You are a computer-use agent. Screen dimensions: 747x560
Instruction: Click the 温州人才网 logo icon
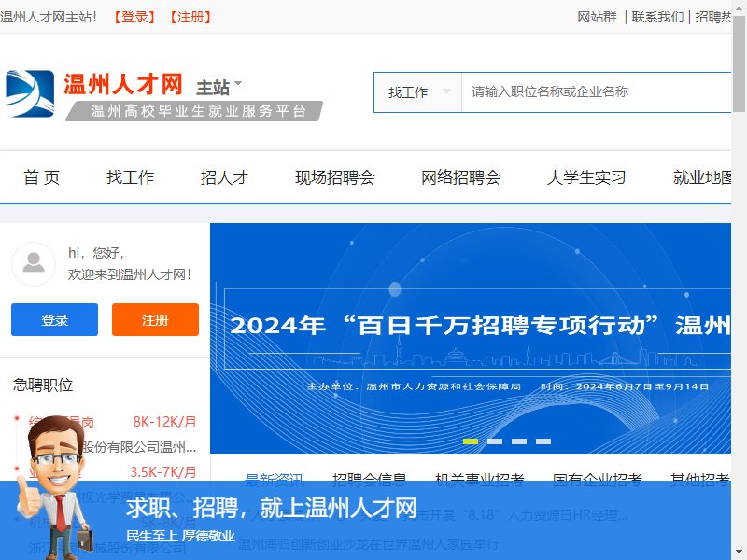[x=30, y=93]
